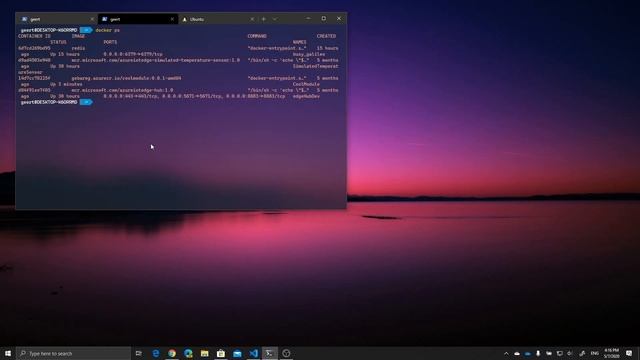Click the microphone tray icon
Viewport: 640px width, 360px height.
click(x=538, y=353)
